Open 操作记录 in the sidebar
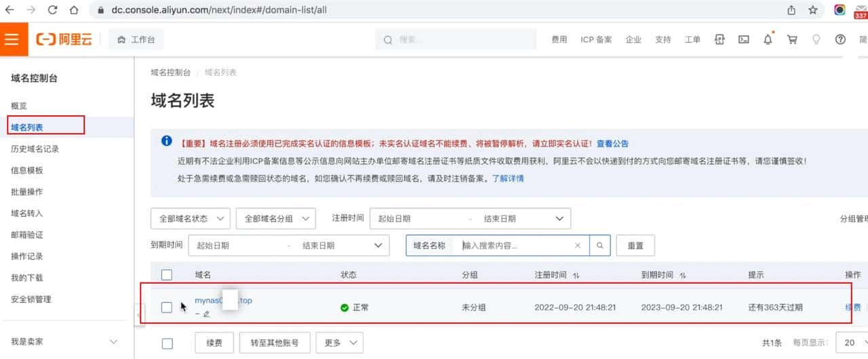 27,256
